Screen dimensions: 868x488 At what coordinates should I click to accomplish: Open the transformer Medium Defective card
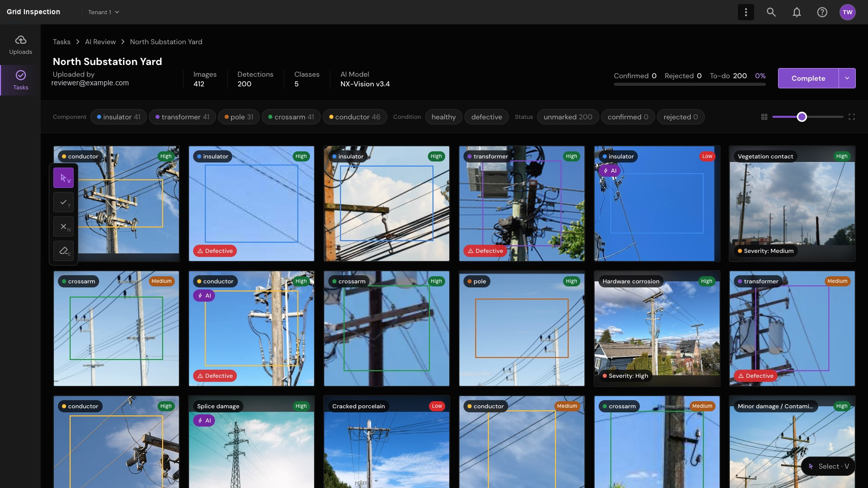[x=792, y=329]
